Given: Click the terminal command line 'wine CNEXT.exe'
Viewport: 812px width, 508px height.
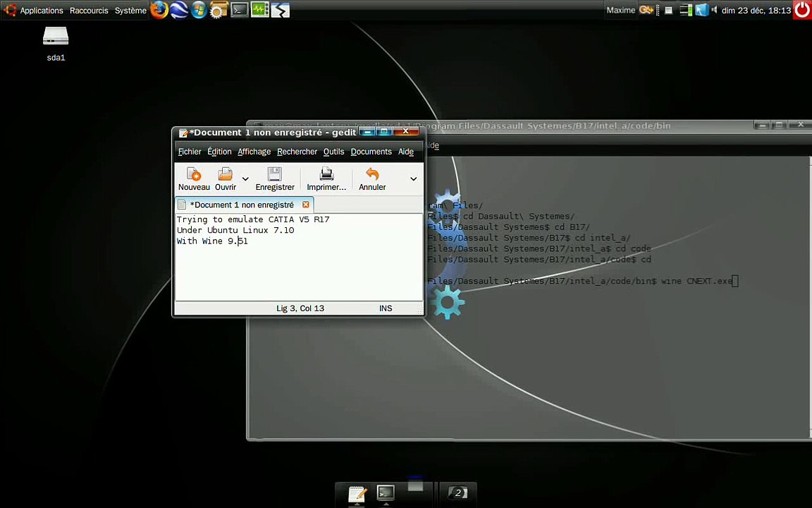Looking at the screenshot, I should [x=696, y=281].
